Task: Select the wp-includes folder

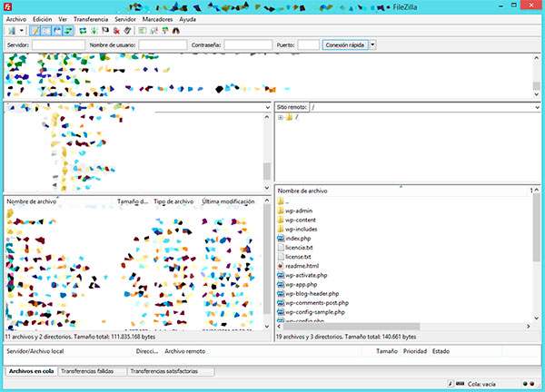Action: [301, 230]
